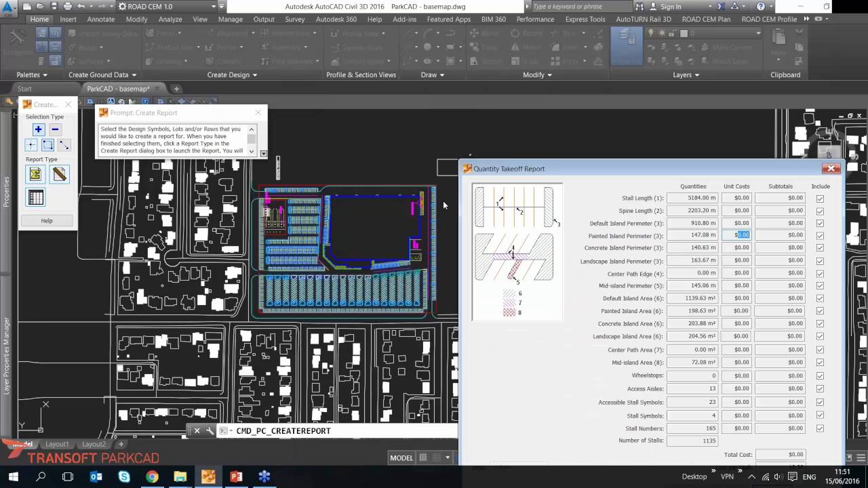Image resolution: width=868 pixels, height=488 pixels.
Task: Choose the single point selection tool
Action: pos(31,145)
